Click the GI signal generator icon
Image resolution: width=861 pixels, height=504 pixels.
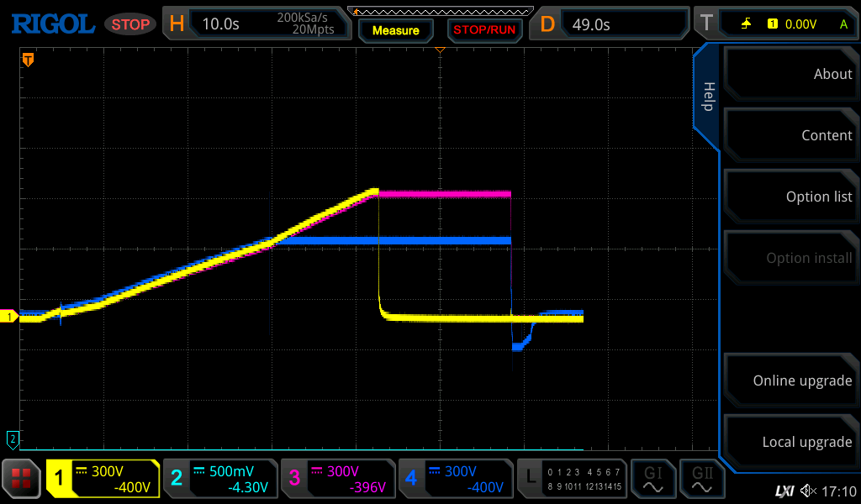(653, 479)
